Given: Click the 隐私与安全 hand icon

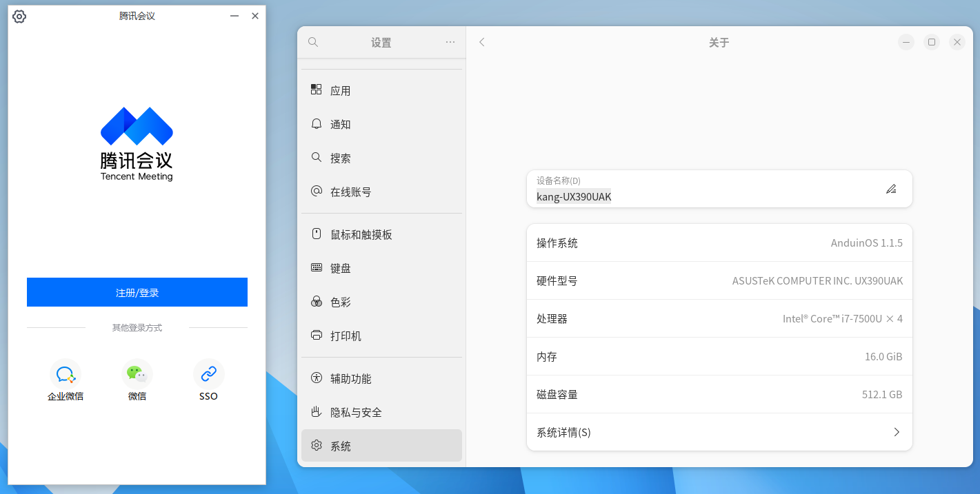Looking at the screenshot, I should pyautogui.click(x=317, y=412).
